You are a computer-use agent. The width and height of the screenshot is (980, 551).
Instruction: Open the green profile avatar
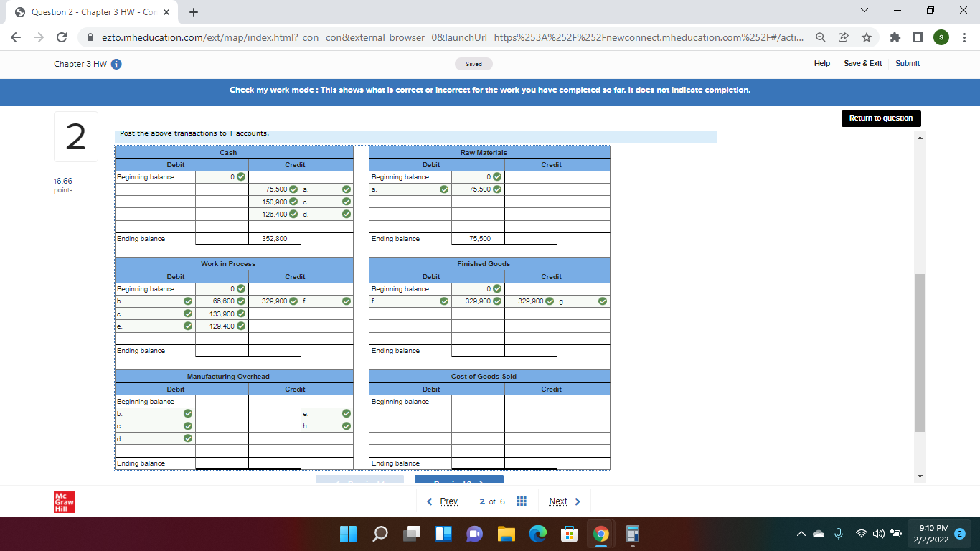tap(941, 37)
